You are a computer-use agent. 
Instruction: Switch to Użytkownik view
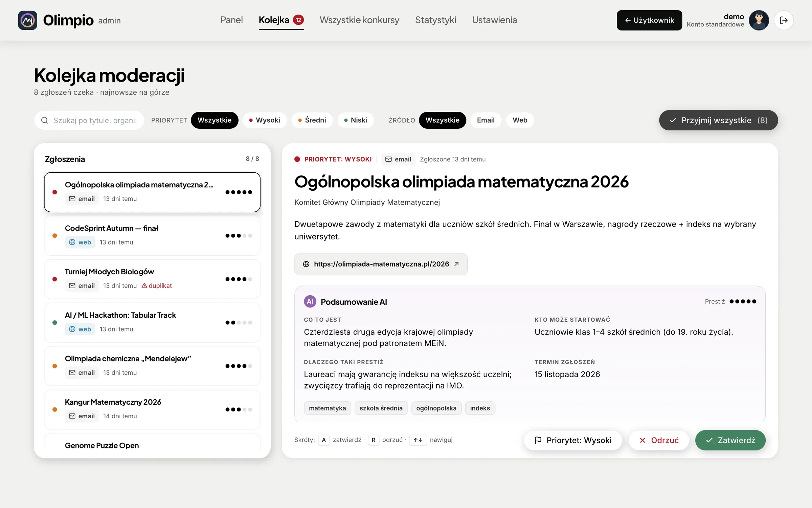click(649, 20)
